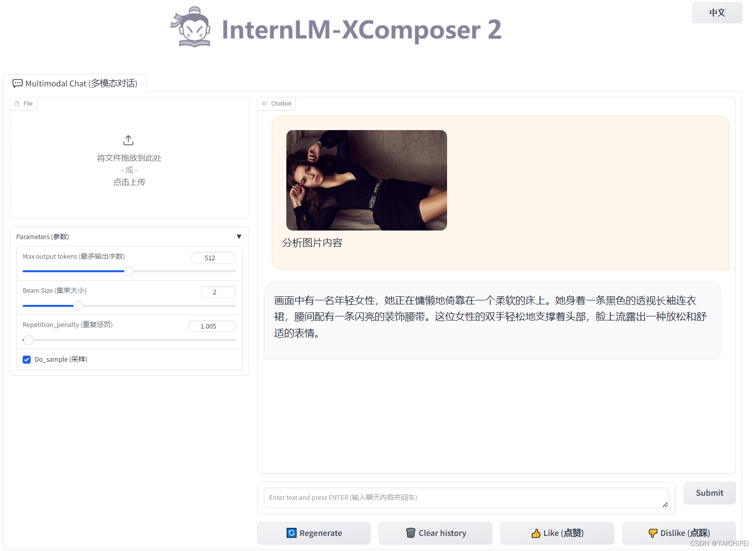Click the chat text input box
The height and width of the screenshot is (551, 756).
pyautogui.click(x=466, y=498)
